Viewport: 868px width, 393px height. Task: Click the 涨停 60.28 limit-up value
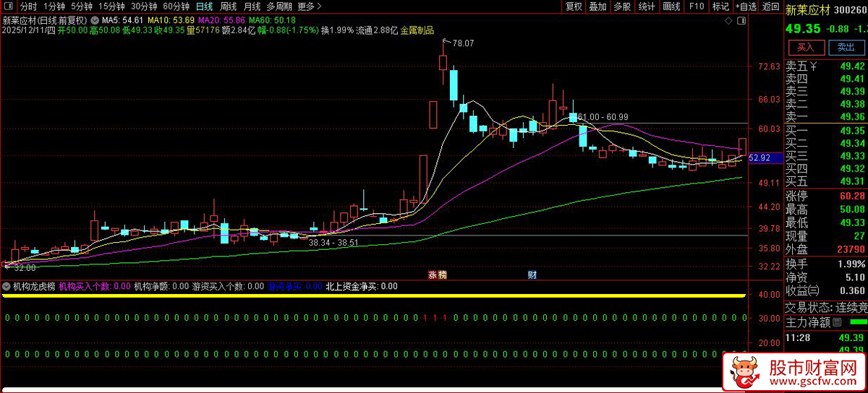(852, 196)
